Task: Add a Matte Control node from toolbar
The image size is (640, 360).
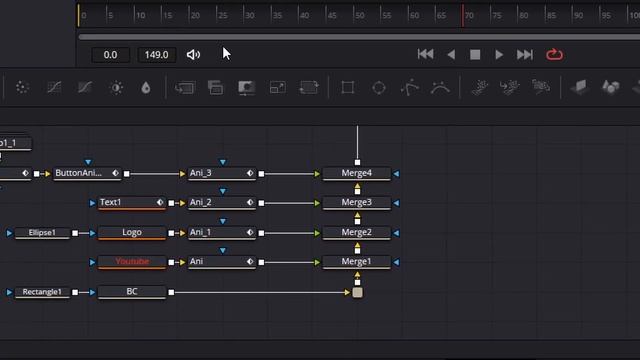Action: (x=247, y=87)
